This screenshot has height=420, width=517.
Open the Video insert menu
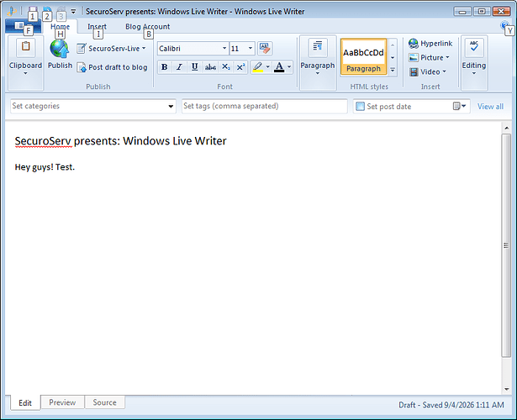point(427,71)
